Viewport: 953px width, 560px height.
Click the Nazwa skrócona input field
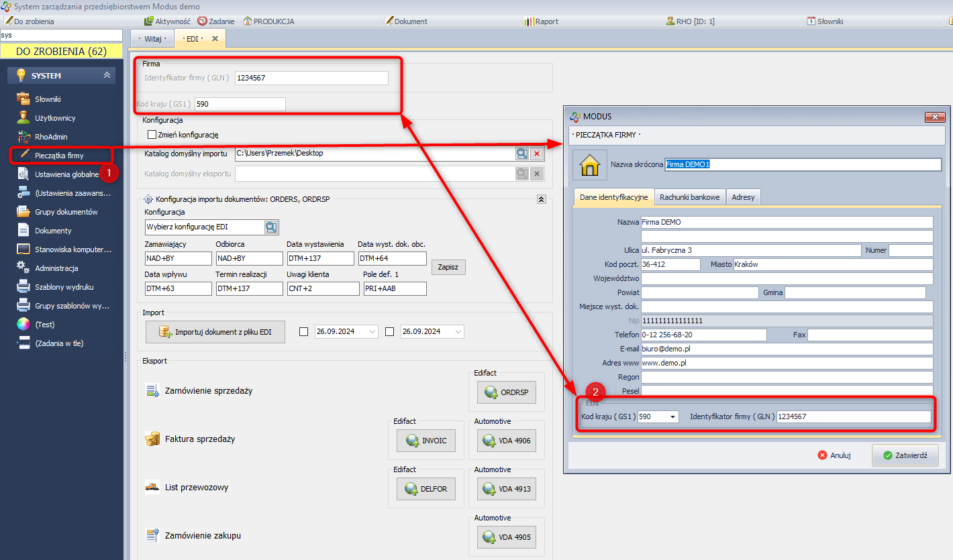coord(803,164)
